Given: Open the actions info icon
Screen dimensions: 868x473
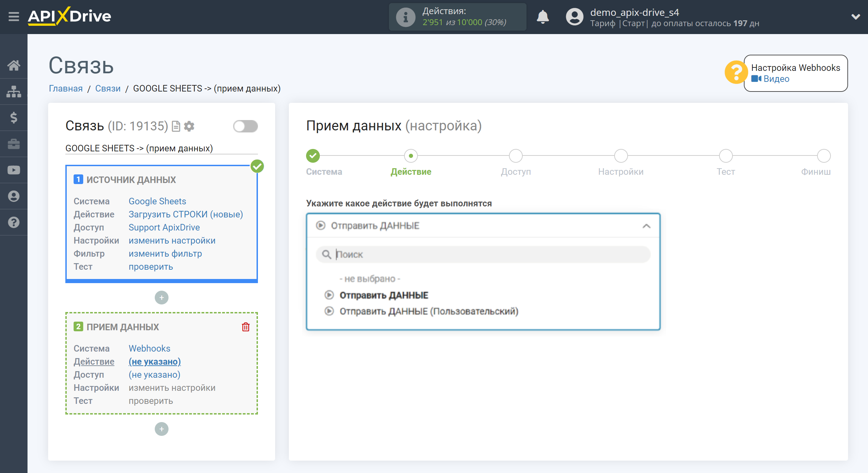Looking at the screenshot, I should click(x=406, y=17).
